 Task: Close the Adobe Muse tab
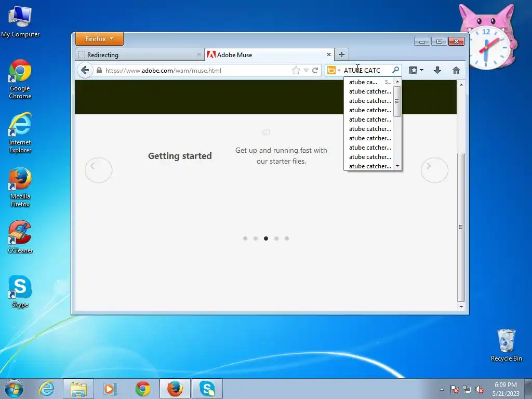(328, 54)
